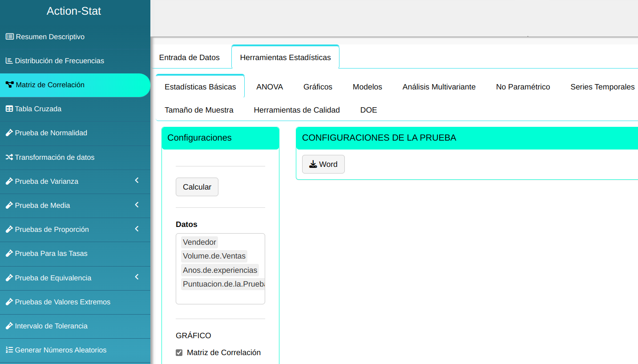The width and height of the screenshot is (638, 364).
Task: Click the Distribución de Frecuencias chart icon
Action: point(9,61)
